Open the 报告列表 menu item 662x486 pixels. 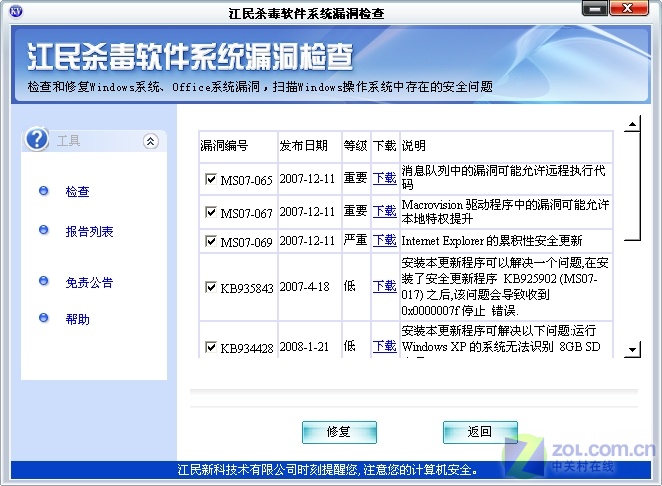89,231
